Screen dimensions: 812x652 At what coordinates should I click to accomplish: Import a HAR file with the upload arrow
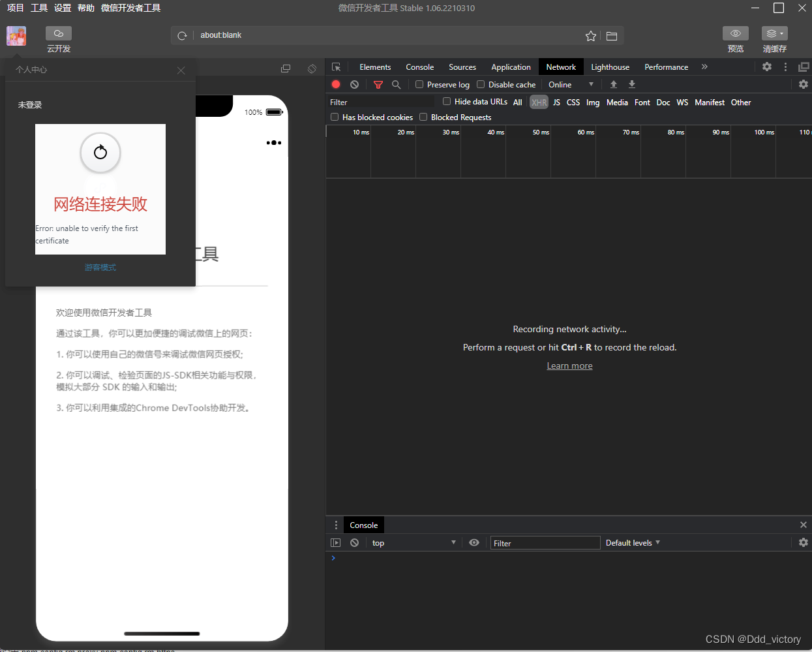point(614,84)
